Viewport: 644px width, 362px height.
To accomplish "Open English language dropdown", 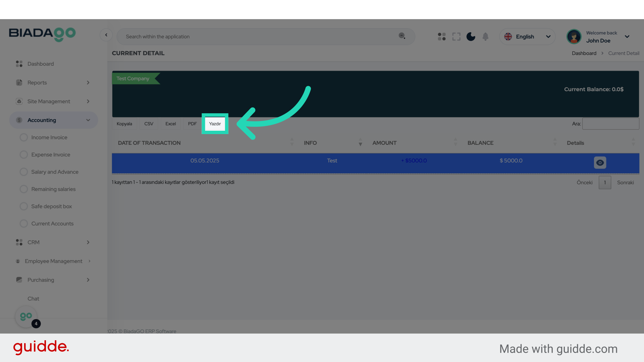I will tap(527, 37).
